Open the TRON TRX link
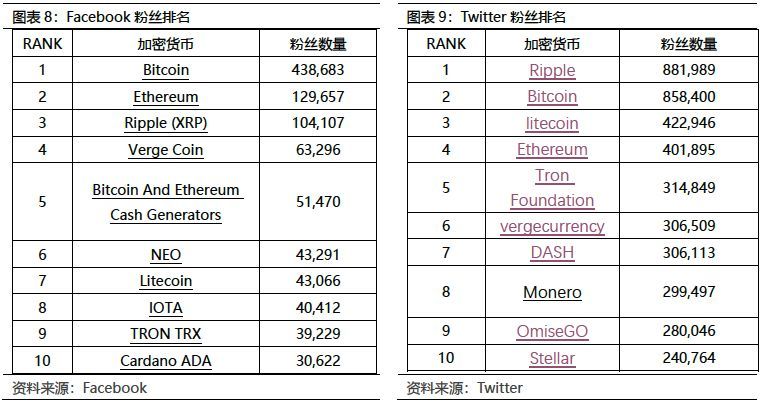This screenshot has width=761, height=402. pos(165,334)
